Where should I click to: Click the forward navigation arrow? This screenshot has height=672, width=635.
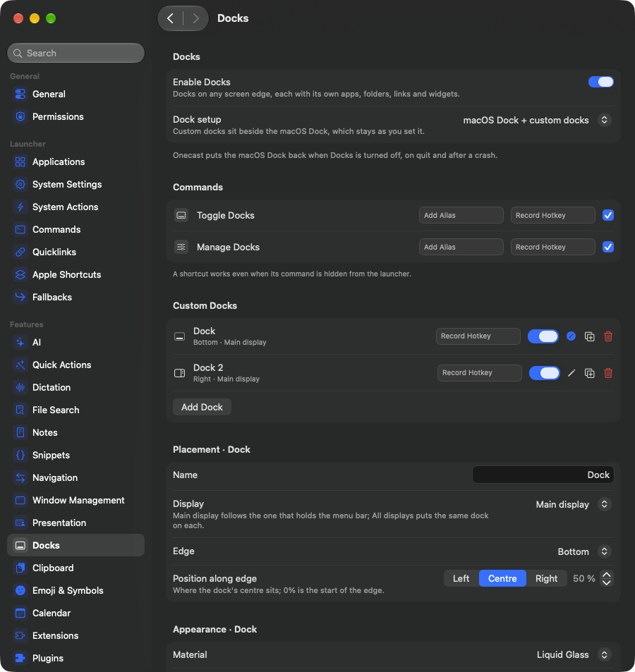(196, 18)
